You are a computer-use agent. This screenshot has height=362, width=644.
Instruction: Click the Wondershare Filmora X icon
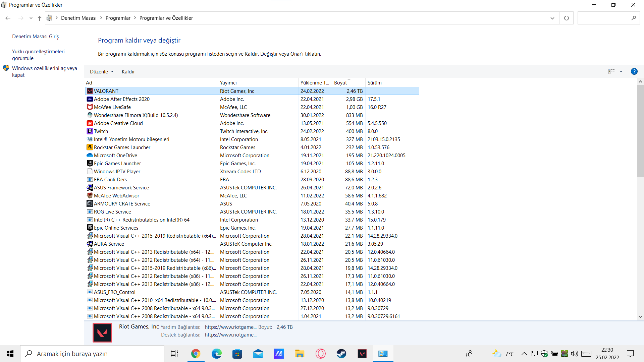point(90,115)
